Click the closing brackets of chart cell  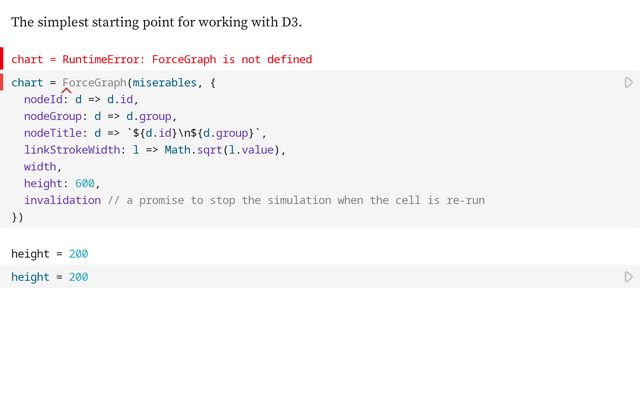point(17,217)
